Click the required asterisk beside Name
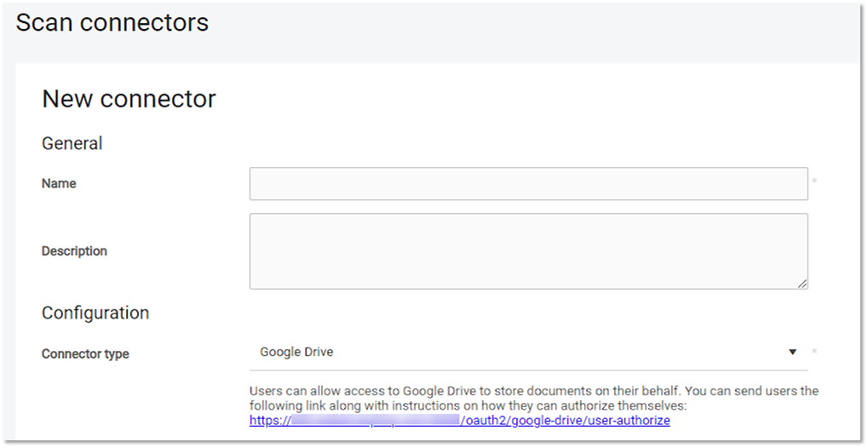 815,182
